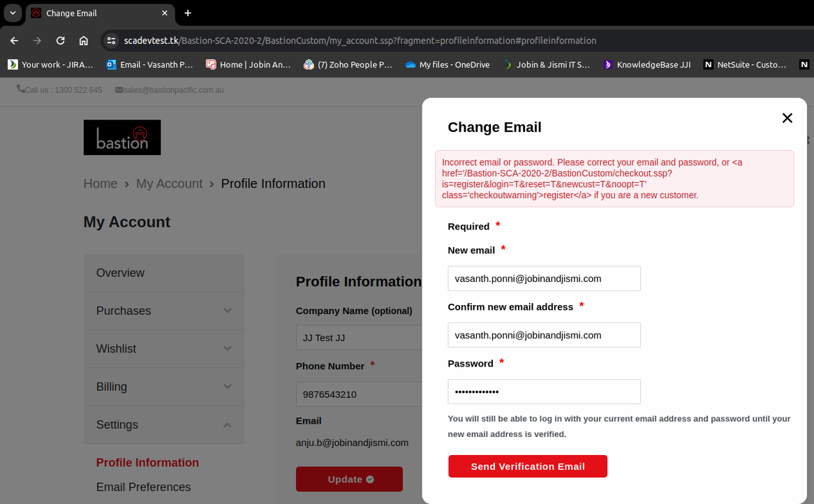Go back using browser back arrow

15,40
